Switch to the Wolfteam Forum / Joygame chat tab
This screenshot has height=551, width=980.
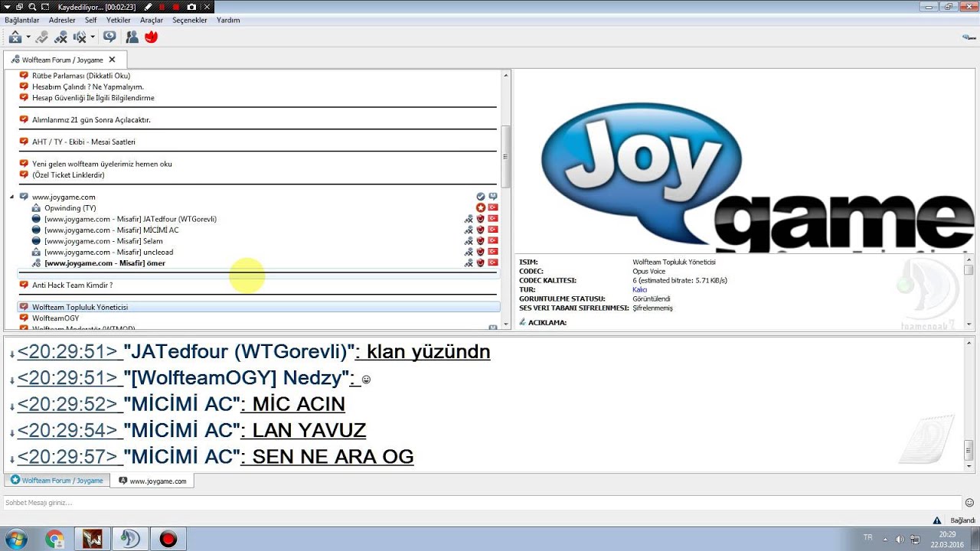click(57, 481)
